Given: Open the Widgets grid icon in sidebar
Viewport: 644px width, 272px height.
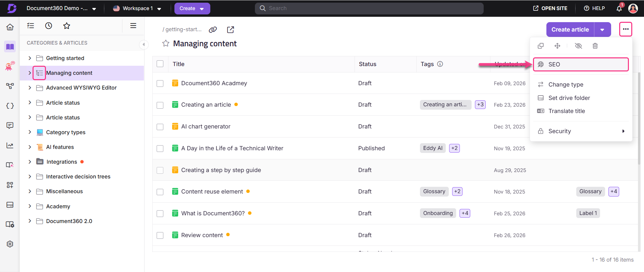Looking at the screenshot, I should click(10, 185).
